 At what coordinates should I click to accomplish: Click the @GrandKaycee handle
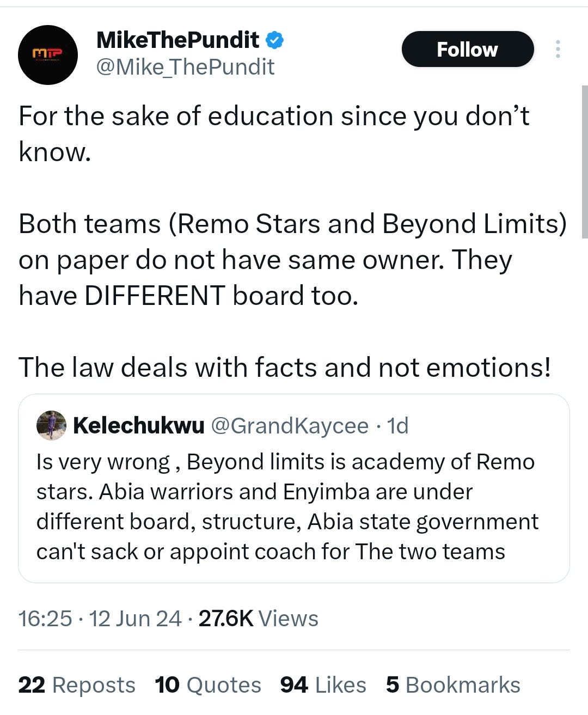[x=289, y=426]
